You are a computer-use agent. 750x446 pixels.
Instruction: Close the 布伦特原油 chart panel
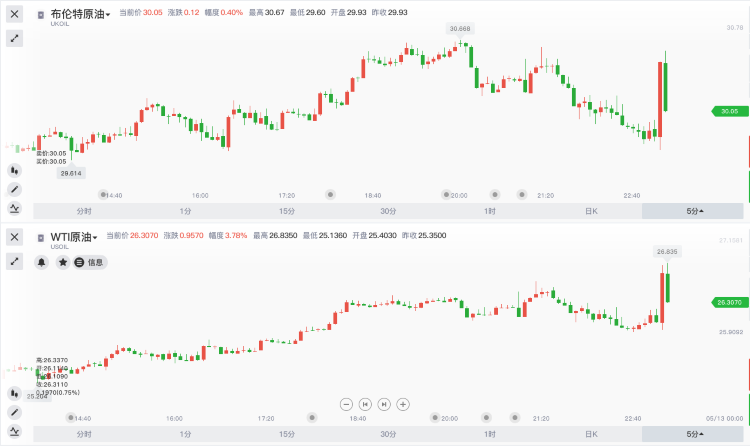pyautogui.click(x=14, y=14)
